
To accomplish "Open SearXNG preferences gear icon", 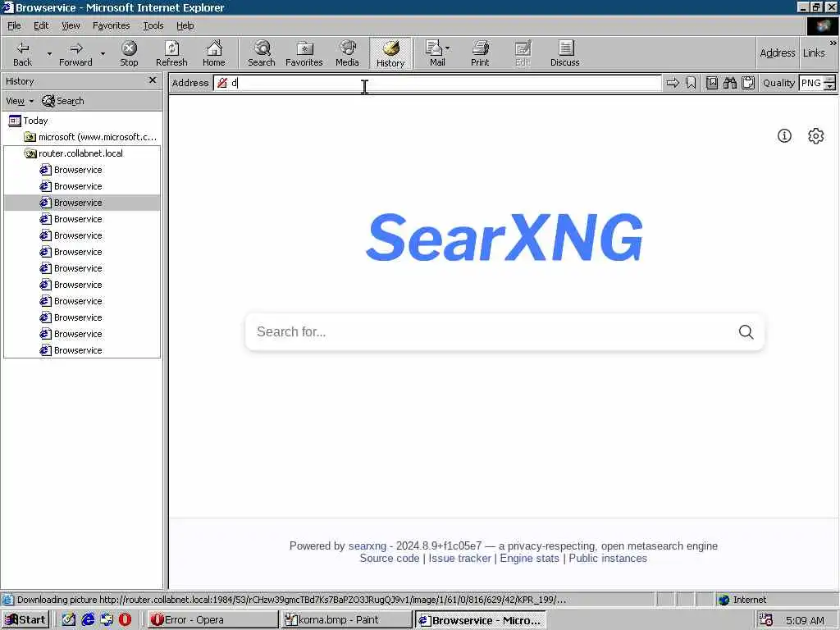I will (x=816, y=136).
